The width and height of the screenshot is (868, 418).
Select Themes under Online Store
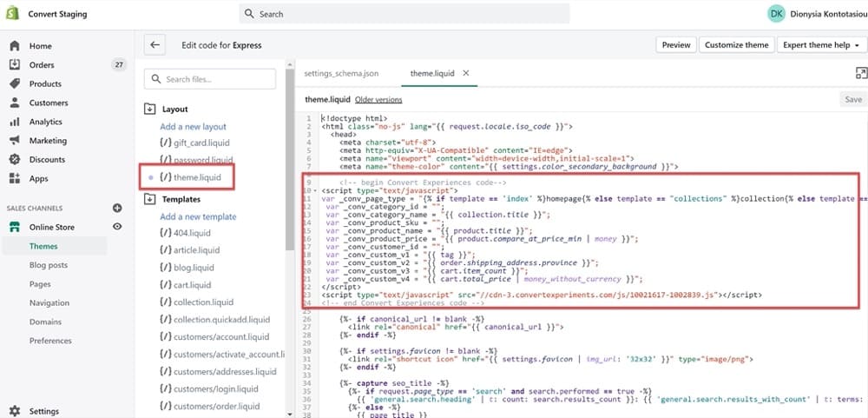tap(43, 246)
